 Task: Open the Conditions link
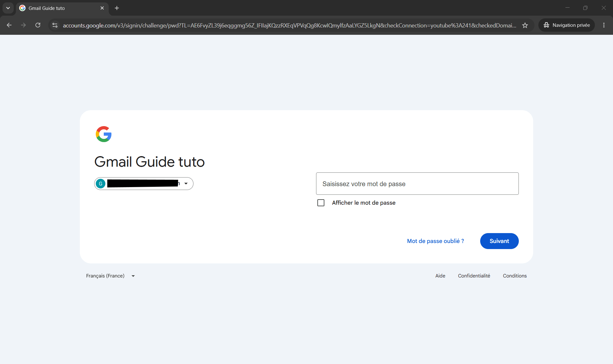coord(515,276)
